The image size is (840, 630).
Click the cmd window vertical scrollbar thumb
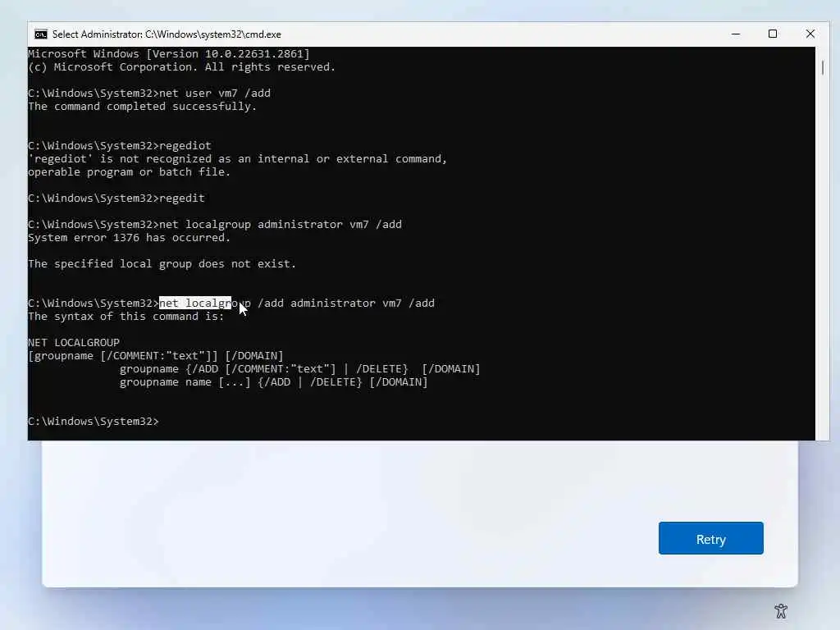(x=822, y=68)
